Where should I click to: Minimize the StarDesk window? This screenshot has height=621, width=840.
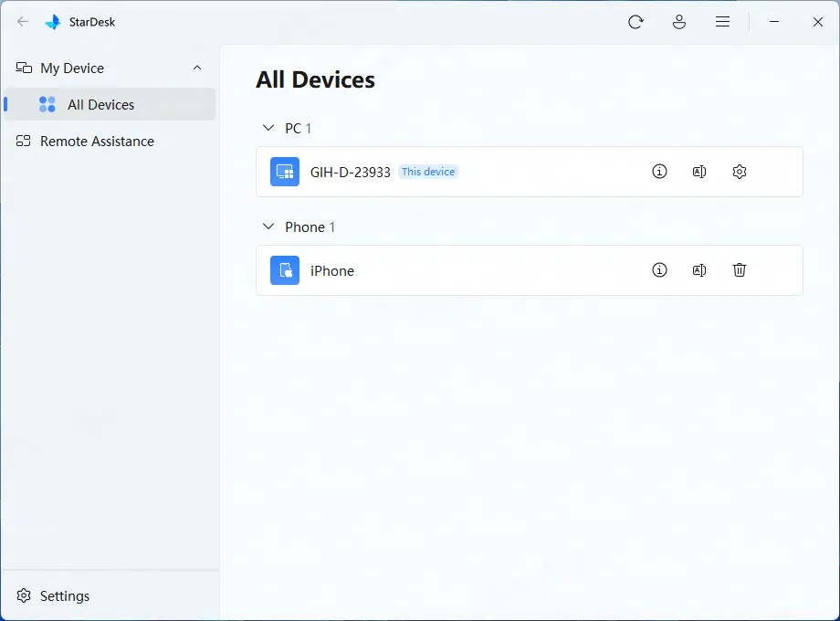click(774, 22)
